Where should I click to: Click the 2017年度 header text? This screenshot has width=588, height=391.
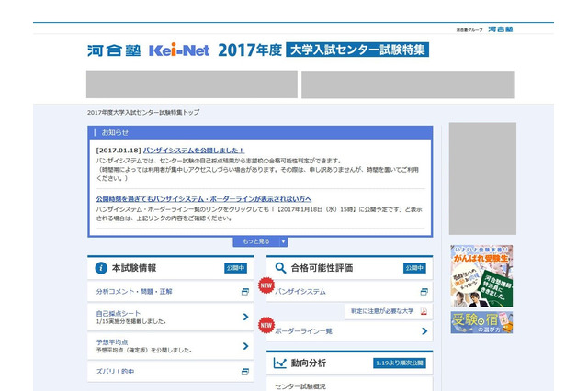pos(250,50)
